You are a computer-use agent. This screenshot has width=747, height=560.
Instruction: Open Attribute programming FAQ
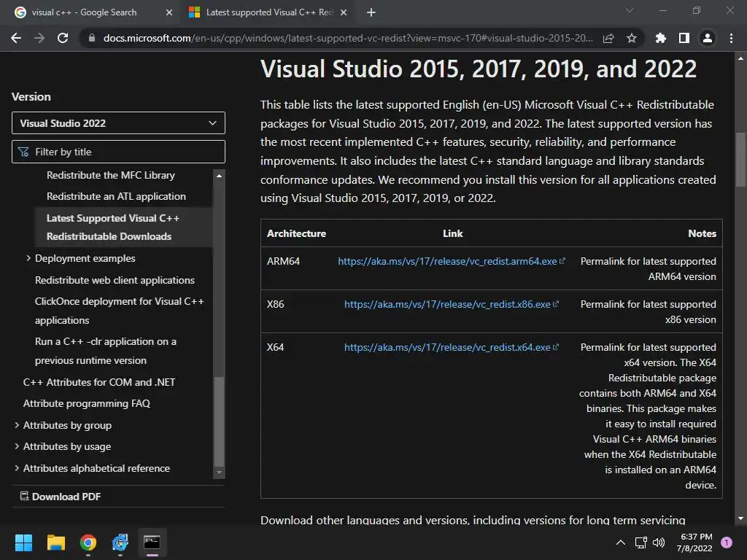pyautogui.click(x=87, y=403)
